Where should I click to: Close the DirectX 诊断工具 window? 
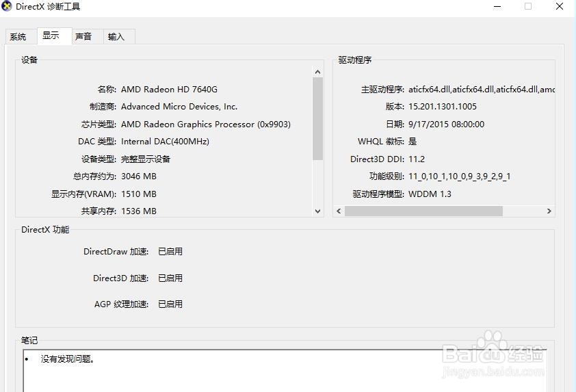[560, 6]
